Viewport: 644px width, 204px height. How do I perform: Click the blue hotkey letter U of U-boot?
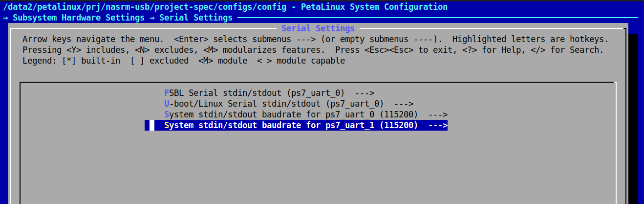tap(167, 104)
